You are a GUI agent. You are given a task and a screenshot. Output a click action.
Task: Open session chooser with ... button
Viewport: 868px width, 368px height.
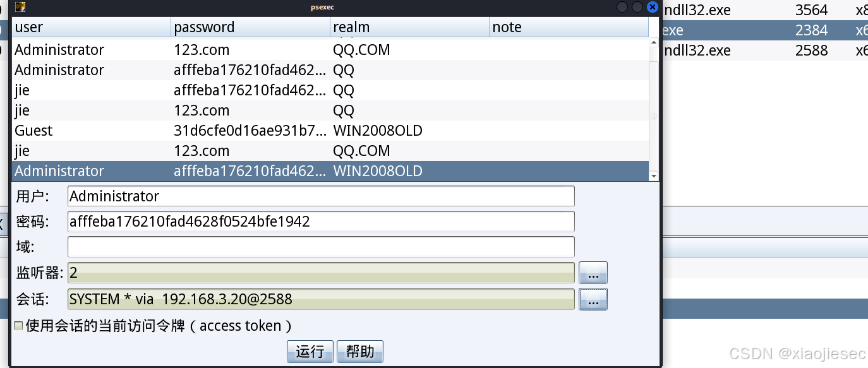click(593, 299)
